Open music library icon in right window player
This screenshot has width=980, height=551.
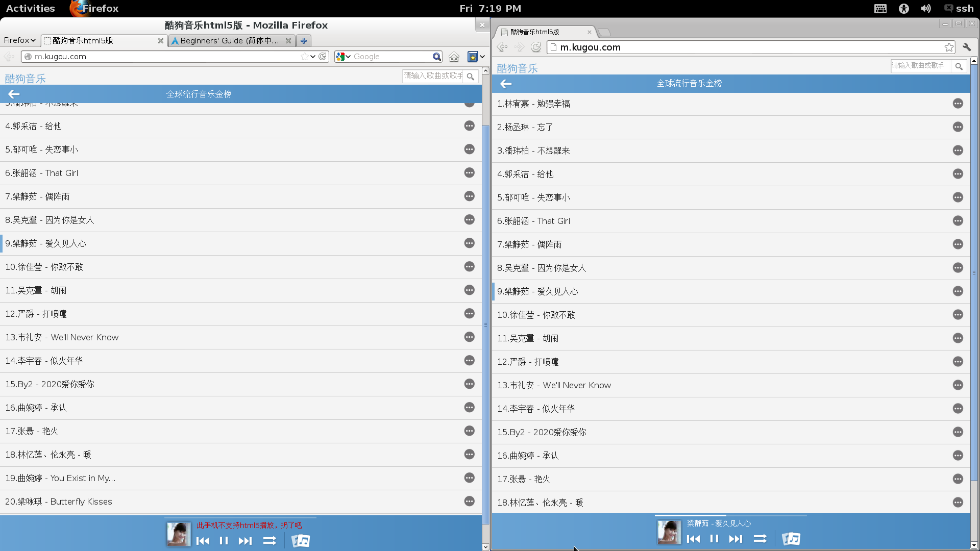click(x=791, y=539)
